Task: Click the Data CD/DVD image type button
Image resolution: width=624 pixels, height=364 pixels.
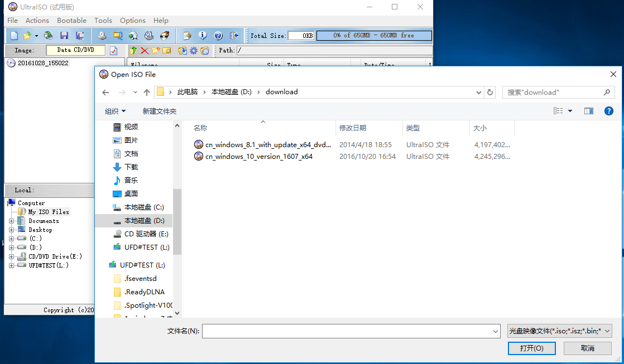Action: click(75, 50)
